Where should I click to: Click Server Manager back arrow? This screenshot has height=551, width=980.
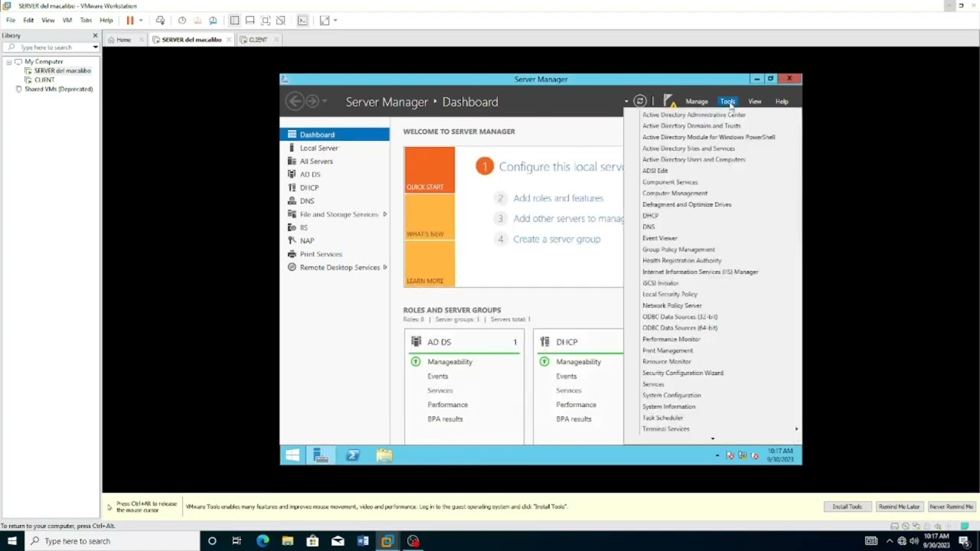pos(294,101)
